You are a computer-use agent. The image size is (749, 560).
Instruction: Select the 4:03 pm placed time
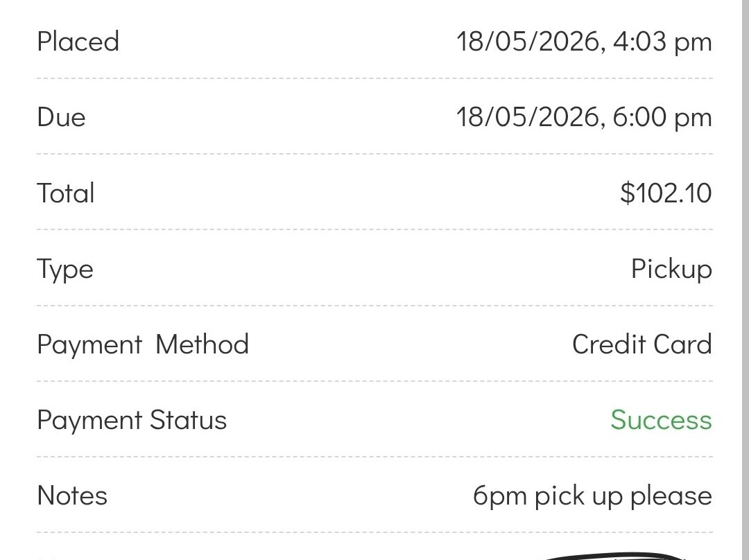662,42
